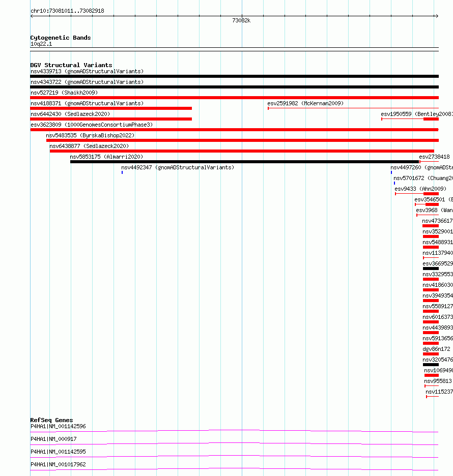
Task: Open variant nsv6438877 (Sedlazeck2020)
Action: click(89, 146)
